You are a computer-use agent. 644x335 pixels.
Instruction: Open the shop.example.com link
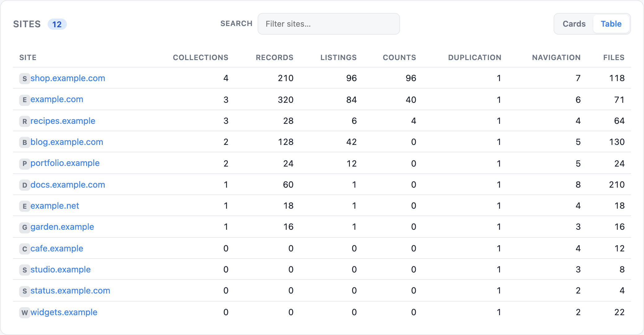coord(68,78)
